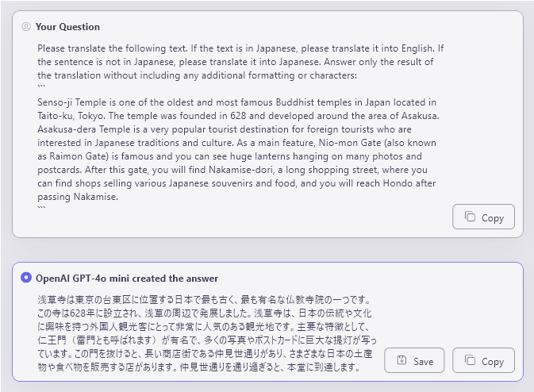This screenshot has width=534, height=392.
Task: Copy the question text with the Copy button
Action: point(483,217)
